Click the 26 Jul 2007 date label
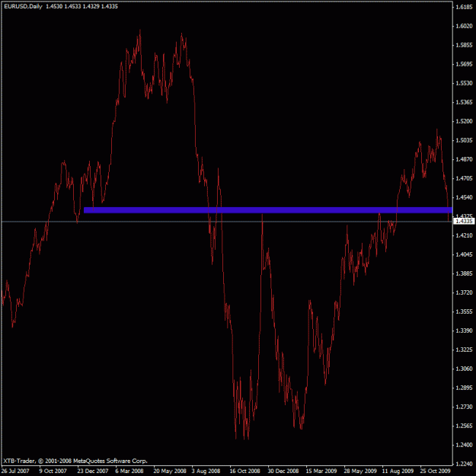The image size is (476, 476). pos(15,471)
